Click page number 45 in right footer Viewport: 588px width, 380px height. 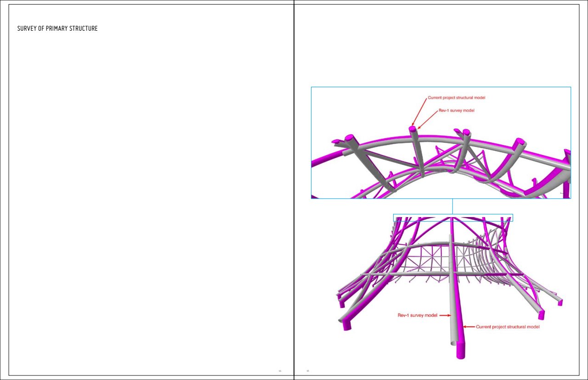point(308,371)
